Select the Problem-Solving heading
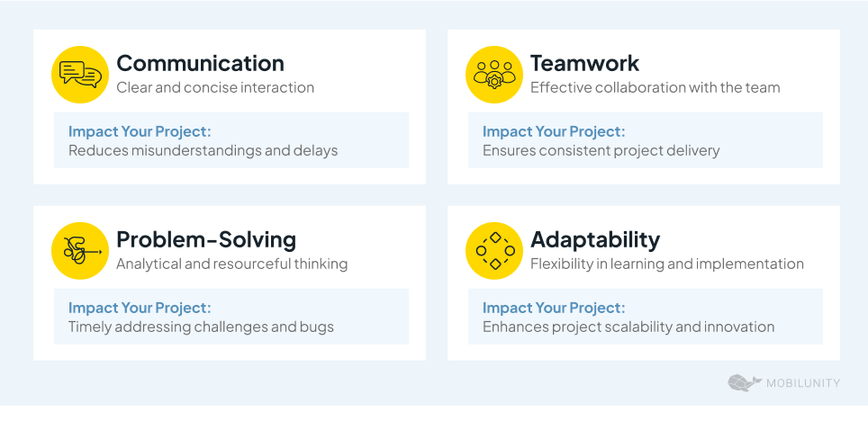 (x=206, y=239)
